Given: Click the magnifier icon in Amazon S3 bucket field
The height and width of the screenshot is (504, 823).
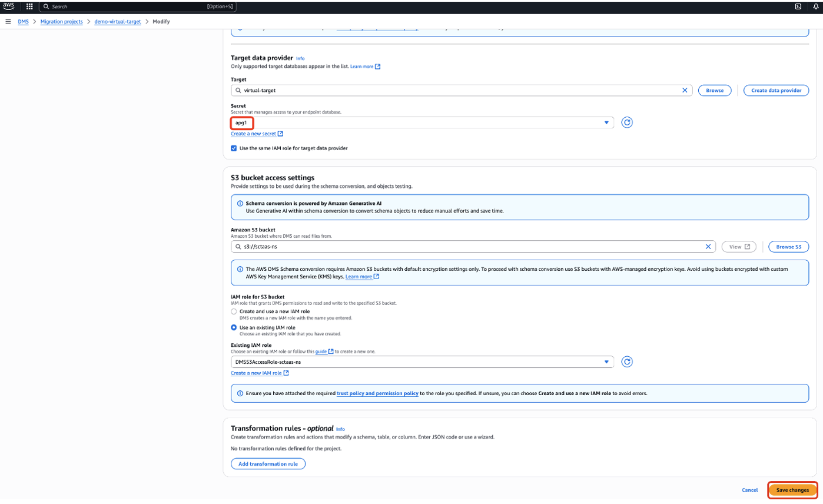Looking at the screenshot, I should click(238, 247).
